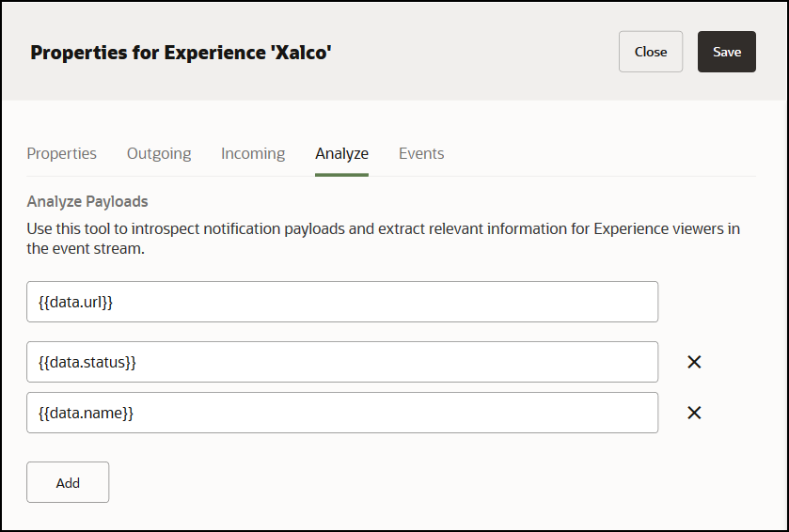
Task: Delete the {{data.name}} payload row
Action: point(694,413)
